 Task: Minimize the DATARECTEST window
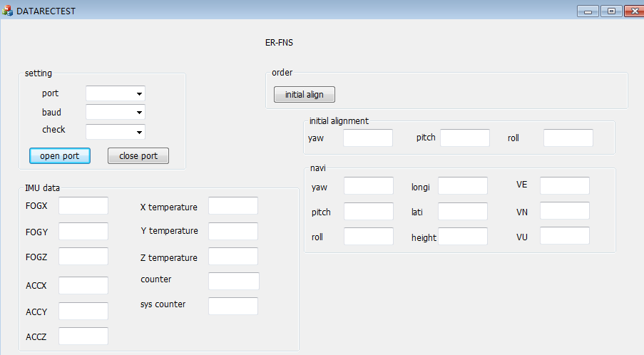coord(588,11)
